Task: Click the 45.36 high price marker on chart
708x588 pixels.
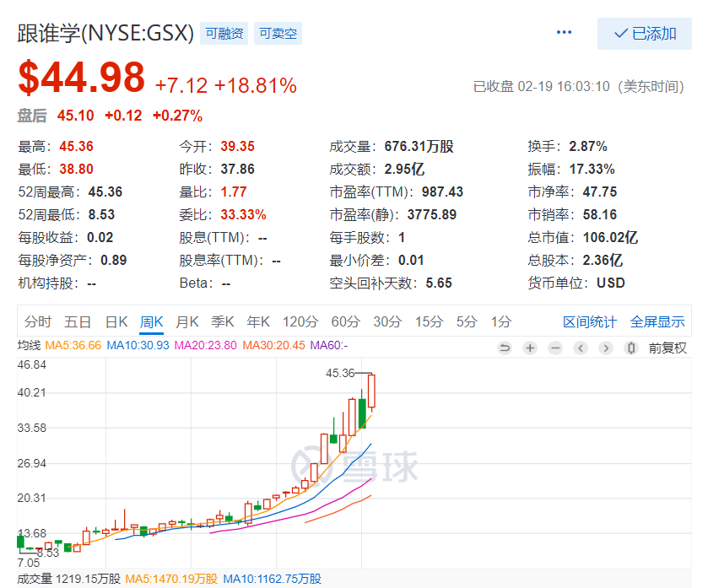Action: [x=340, y=373]
